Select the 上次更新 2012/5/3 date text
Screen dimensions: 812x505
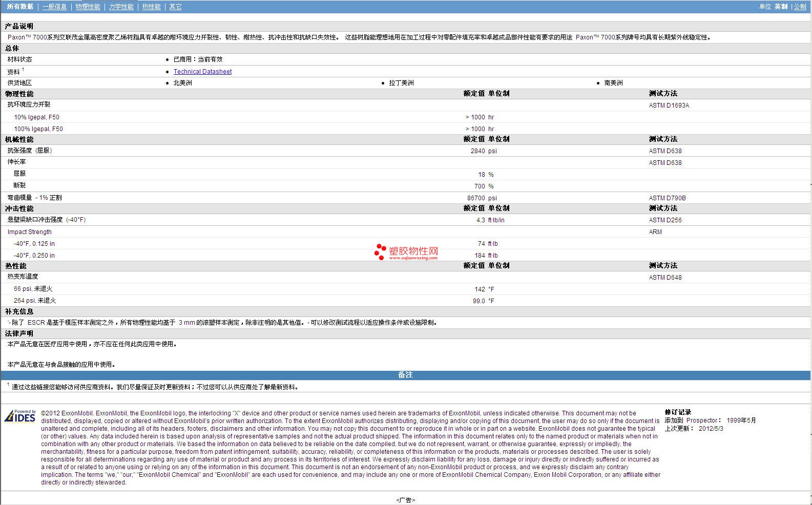point(694,429)
